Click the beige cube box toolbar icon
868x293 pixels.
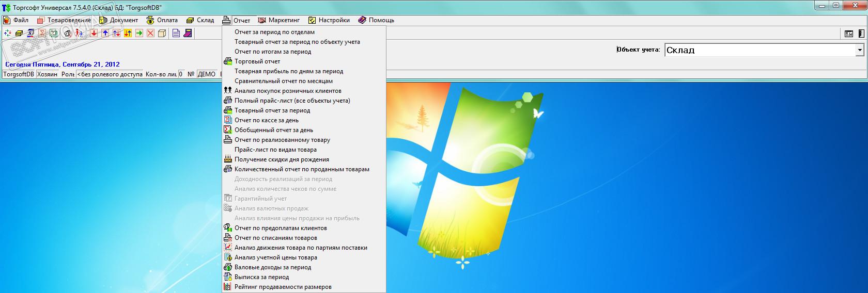click(162, 33)
